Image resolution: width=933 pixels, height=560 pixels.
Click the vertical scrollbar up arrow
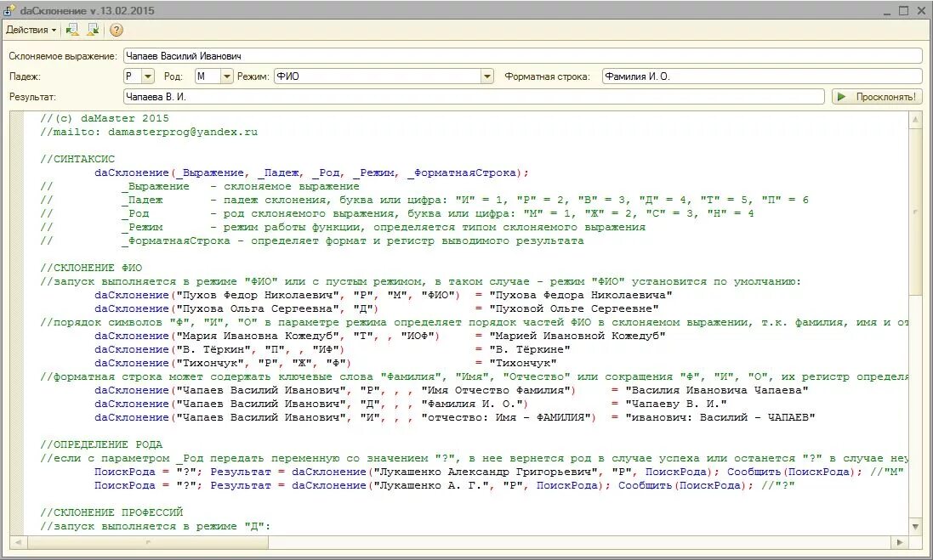coord(915,120)
